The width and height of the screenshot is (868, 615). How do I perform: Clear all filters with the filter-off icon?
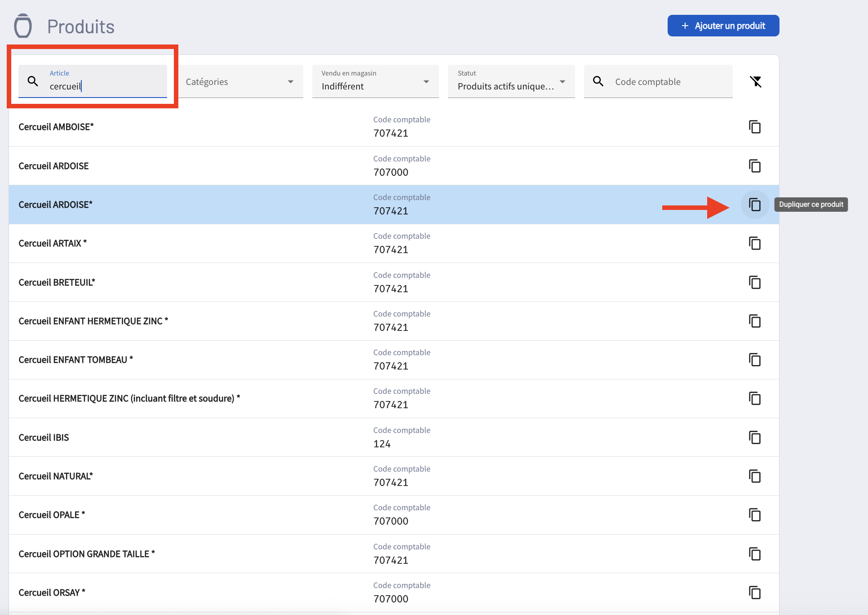756,81
